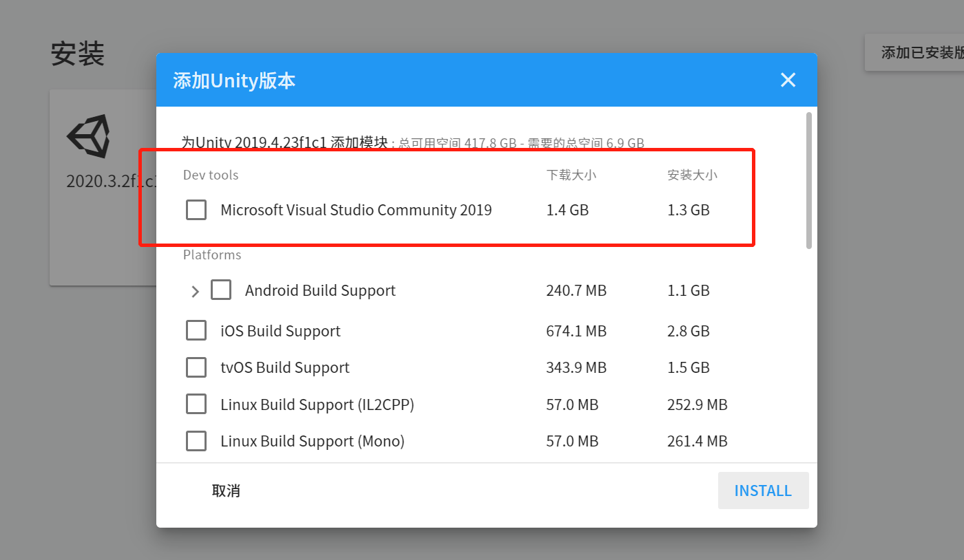The image size is (964, 560).
Task: Click the Linux Build Support (IL2CPP) label
Action: (x=317, y=405)
